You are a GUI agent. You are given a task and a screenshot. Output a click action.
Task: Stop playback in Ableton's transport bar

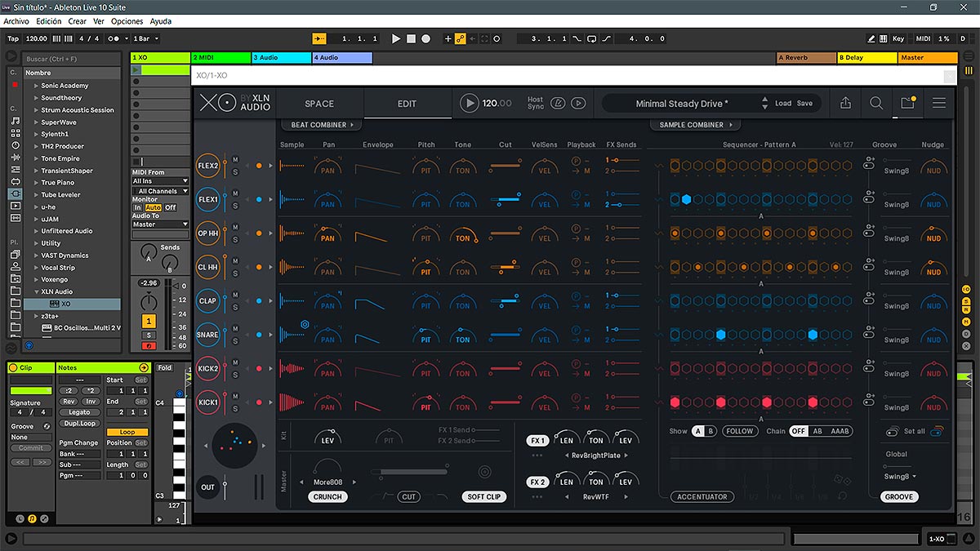click(412, 38)
